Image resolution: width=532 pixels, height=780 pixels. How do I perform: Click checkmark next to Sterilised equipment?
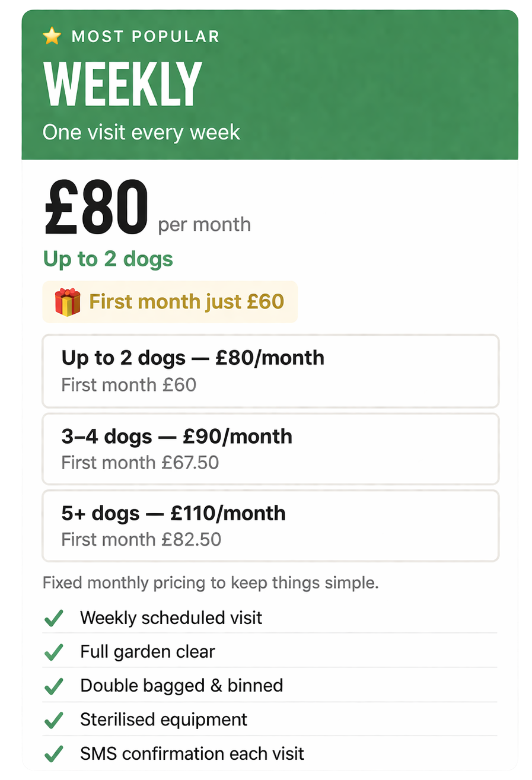pos(54,720)
